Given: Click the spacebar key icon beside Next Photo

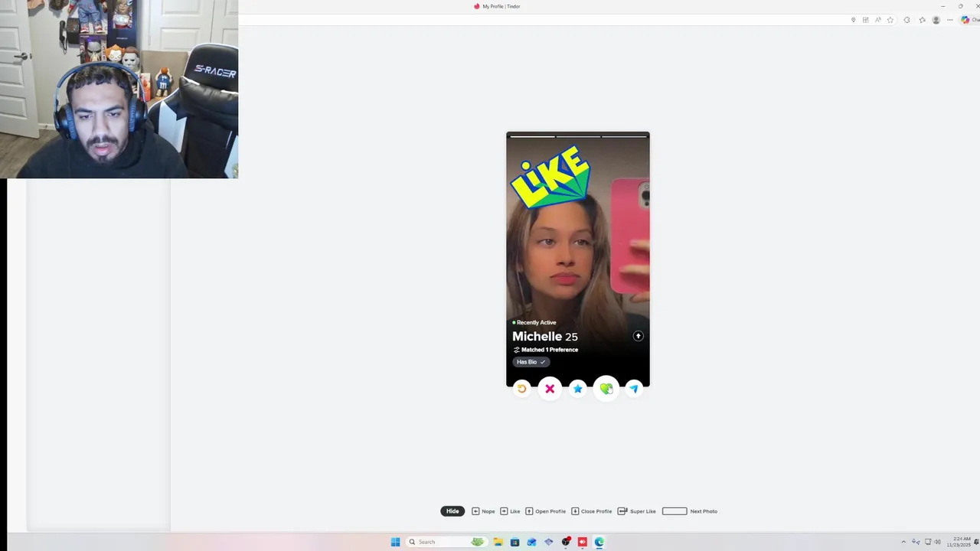Looking at the screenshot, I should coord(675,511).
